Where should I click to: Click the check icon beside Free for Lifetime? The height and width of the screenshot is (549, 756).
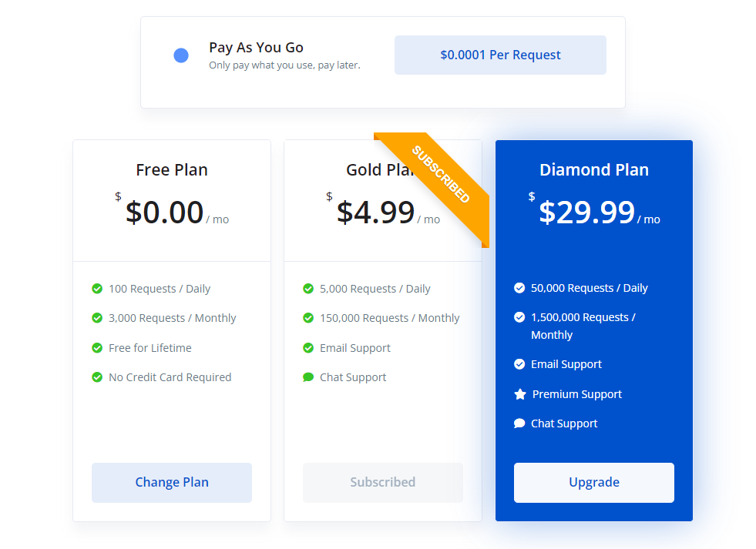pos(97,348)
